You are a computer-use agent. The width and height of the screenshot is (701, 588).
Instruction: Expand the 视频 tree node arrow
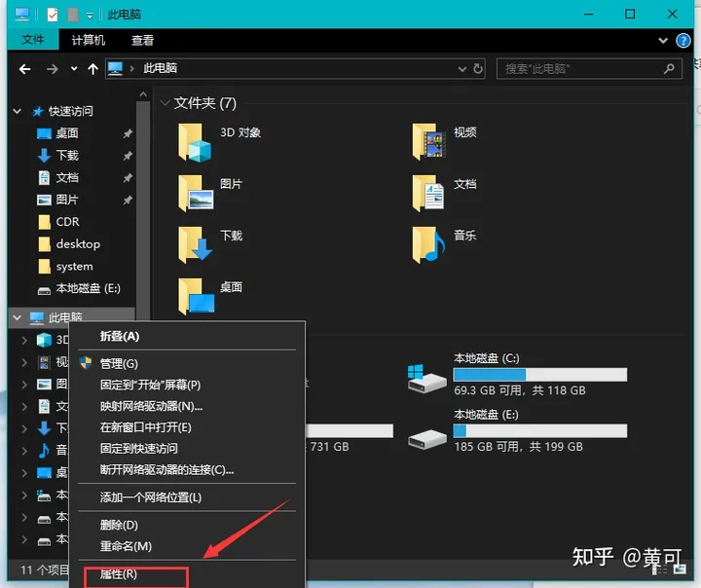coord(24,362)
